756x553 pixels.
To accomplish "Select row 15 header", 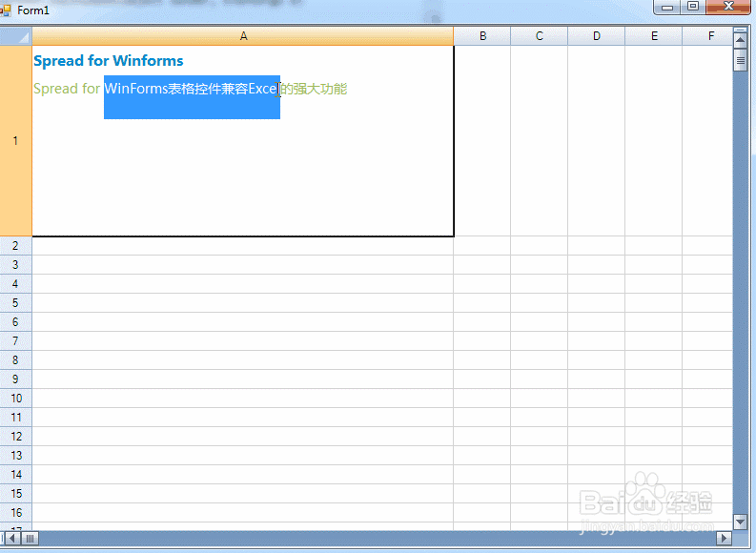I will click(x=16, y=494).
